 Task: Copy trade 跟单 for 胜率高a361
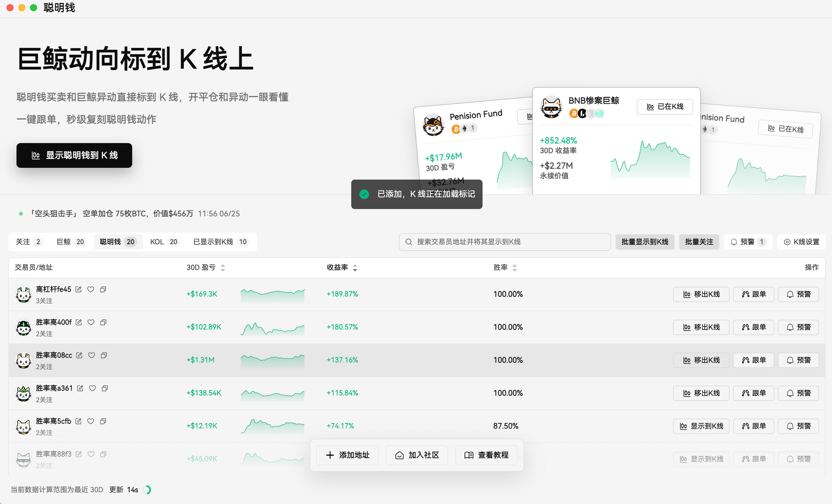point(753,393)
